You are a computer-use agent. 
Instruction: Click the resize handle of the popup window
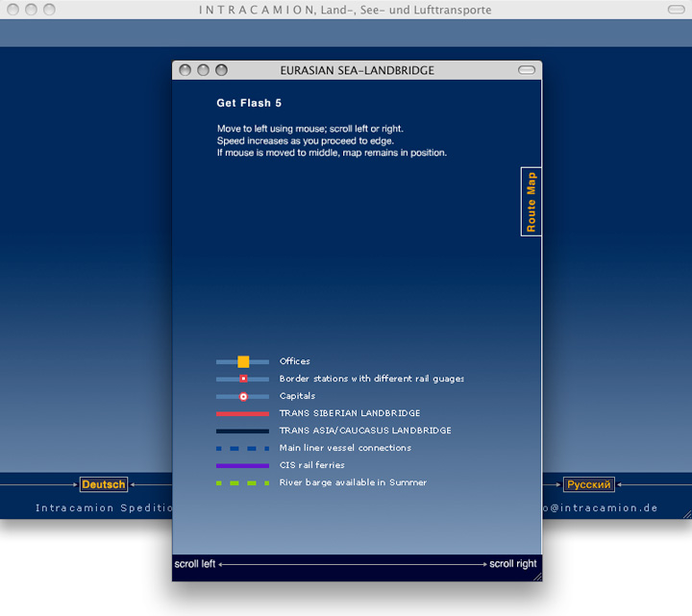(536, 576)
